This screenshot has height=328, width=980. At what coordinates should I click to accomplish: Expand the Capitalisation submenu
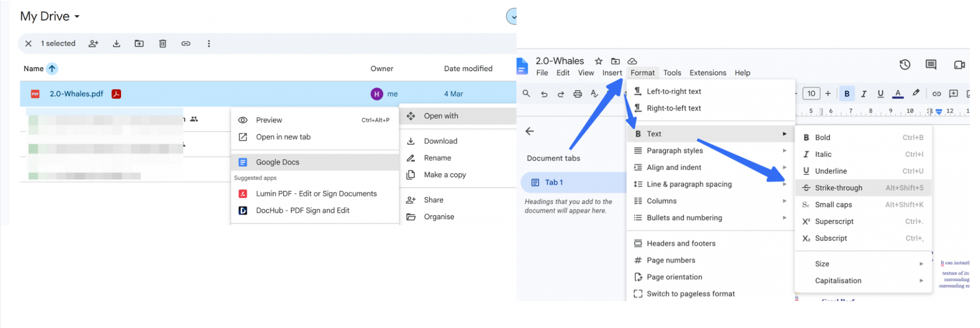863,281
